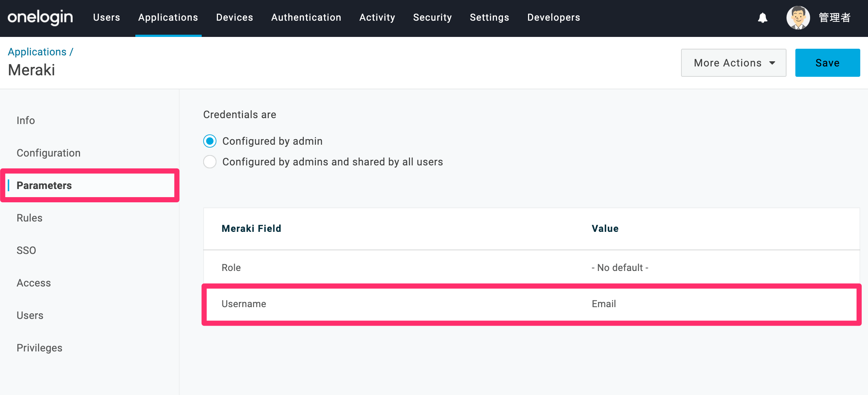
Task: Switch to the Access tab
Action: coord(34,283)
